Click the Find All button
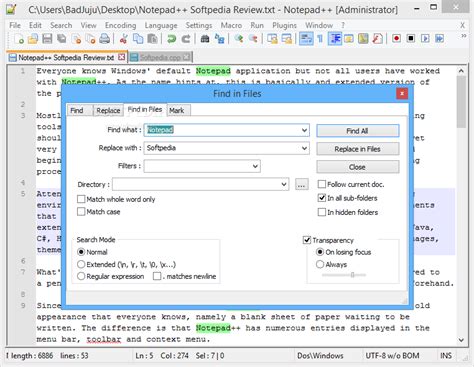The height and width of the screenshot is (367, 474). click(x=357, y=131)
